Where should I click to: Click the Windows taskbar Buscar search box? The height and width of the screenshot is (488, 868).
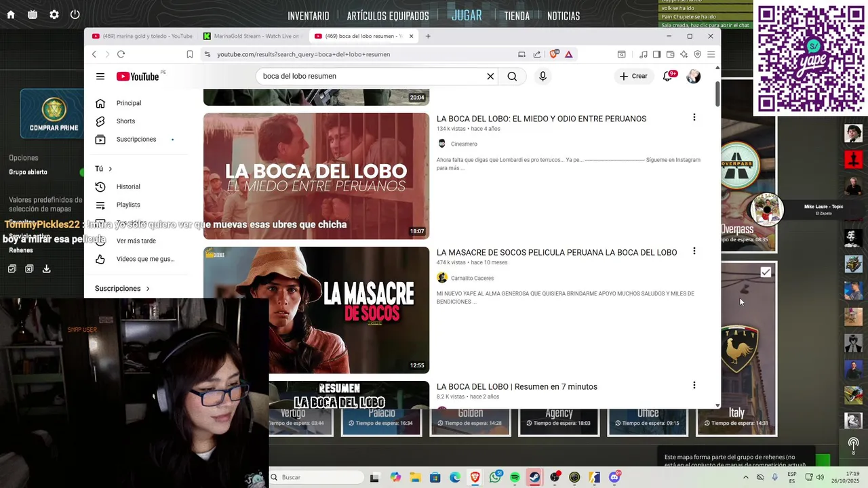coord(317,477)
